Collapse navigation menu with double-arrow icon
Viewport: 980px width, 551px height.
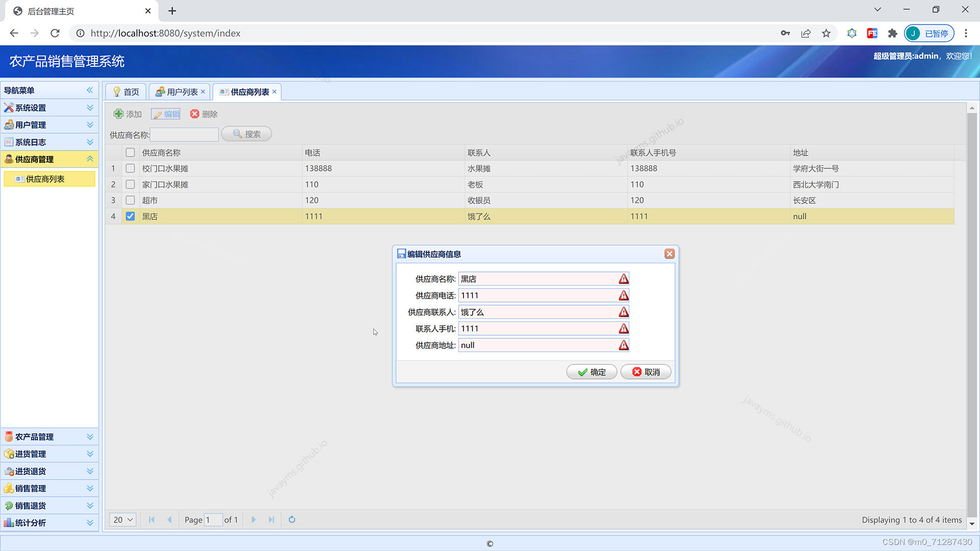(x=90, y=90)
